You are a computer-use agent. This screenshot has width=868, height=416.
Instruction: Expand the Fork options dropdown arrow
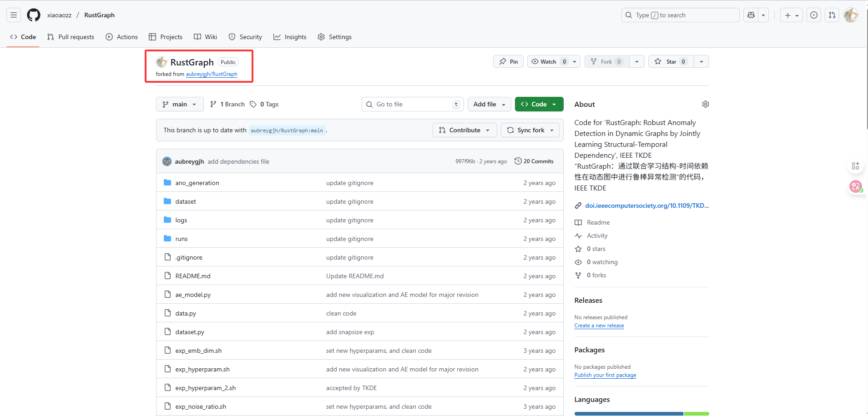(x=637, y=61)
